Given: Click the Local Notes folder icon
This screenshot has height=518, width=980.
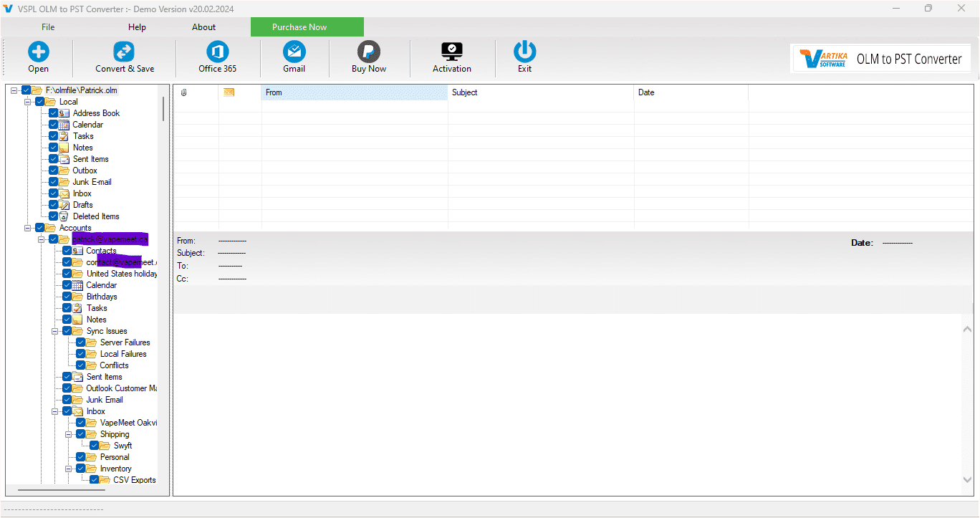Looking at the screenshot, I should [64, 148].
